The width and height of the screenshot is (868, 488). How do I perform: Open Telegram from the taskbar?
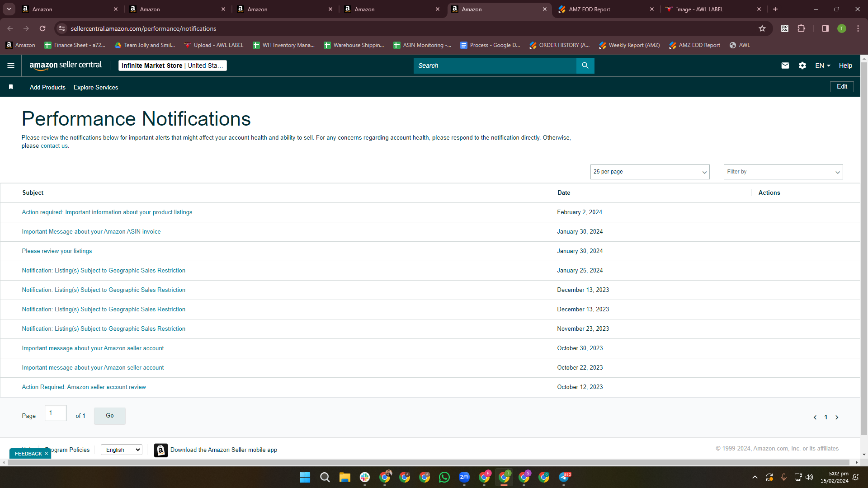click(564, 477)
